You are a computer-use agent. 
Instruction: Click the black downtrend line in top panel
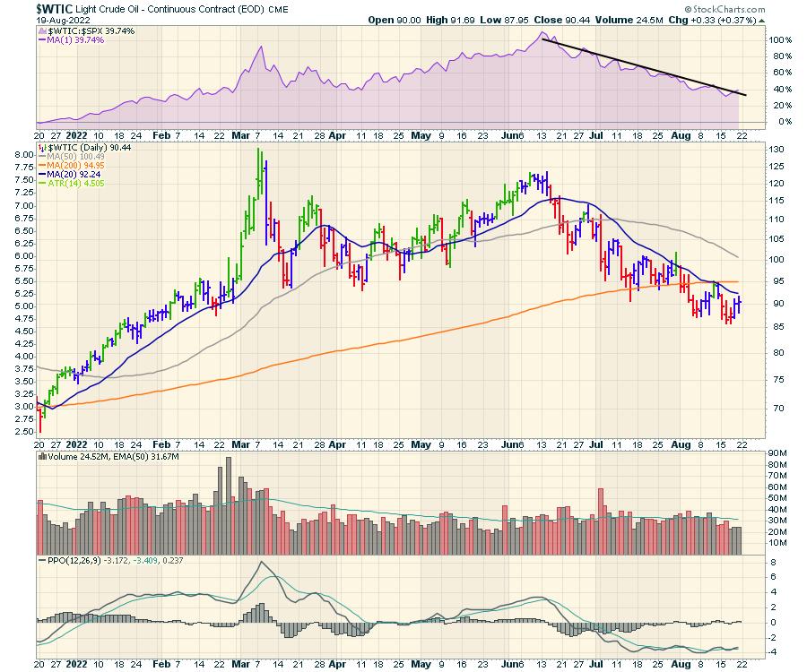point(644,67)
